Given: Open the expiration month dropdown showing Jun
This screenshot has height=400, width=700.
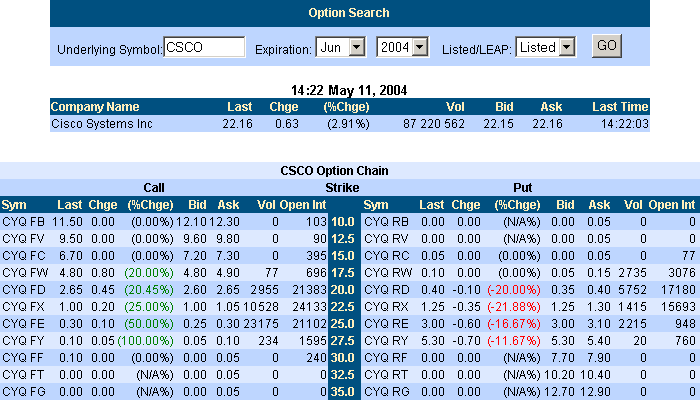Looking at the screenshot, I should point(342,47).
